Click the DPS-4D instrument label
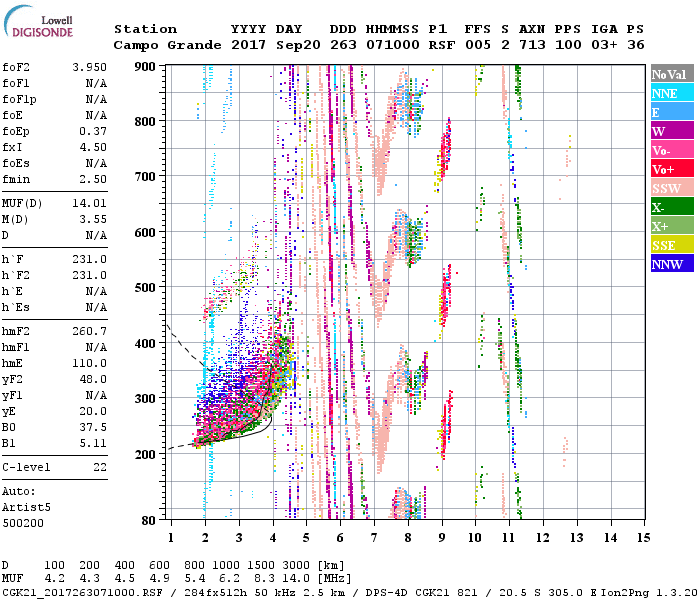 [387, 593]
